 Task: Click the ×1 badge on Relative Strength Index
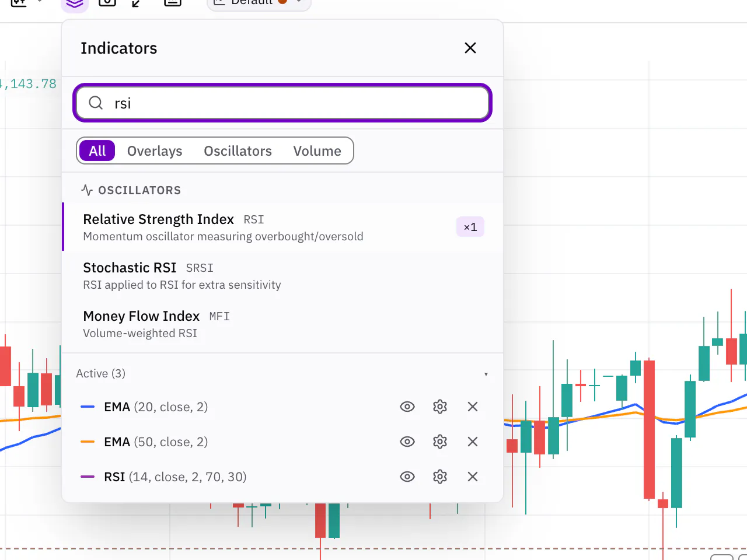[470, 227]
